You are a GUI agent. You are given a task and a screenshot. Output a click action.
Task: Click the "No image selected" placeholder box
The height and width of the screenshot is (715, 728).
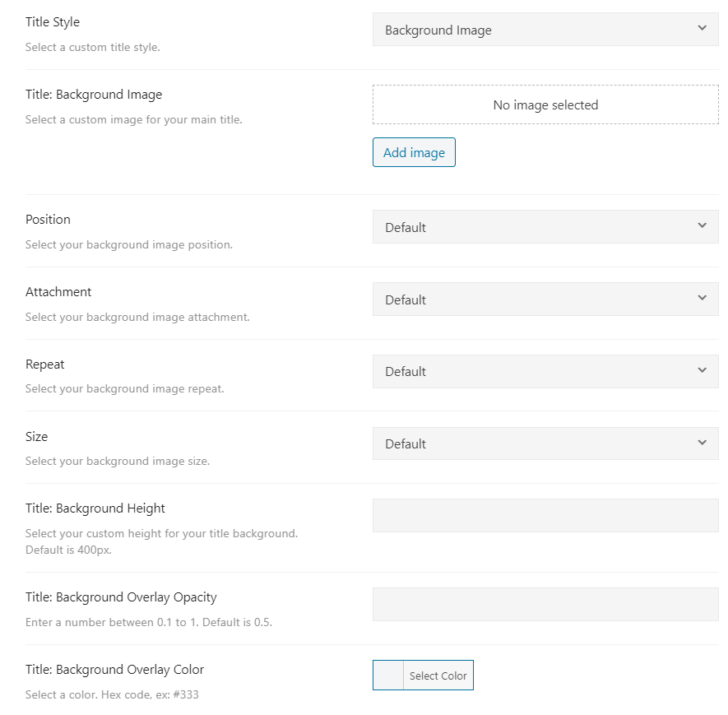(545, 105)
